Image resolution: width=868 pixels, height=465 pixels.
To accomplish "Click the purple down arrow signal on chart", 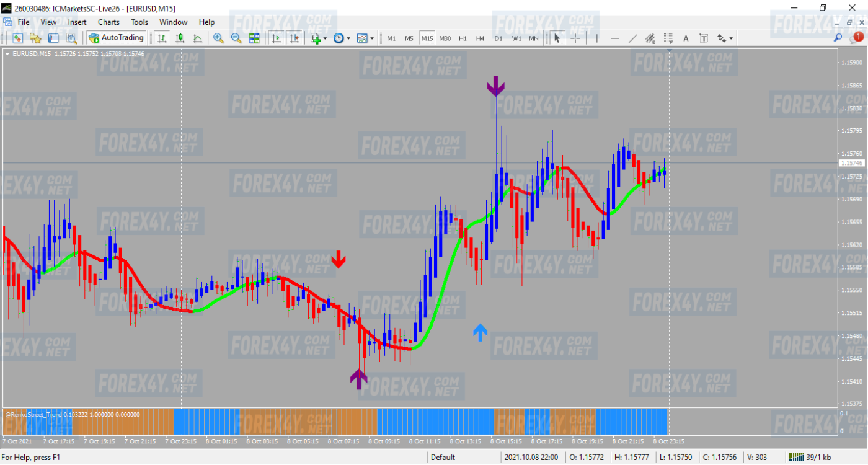I will (495, 87).
